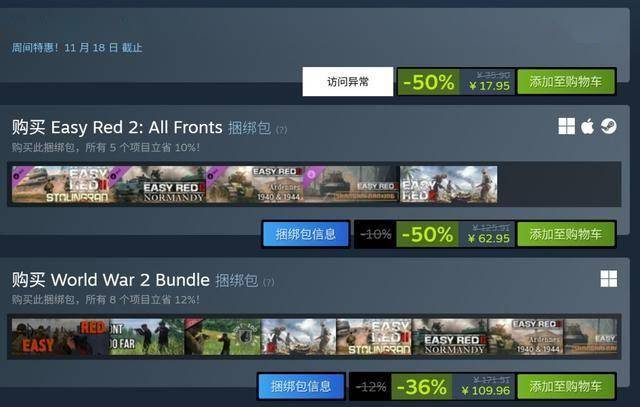Add All Fronts bundle ¥62.95 to cart
This screenshot has width=640, height=407.
pyautogui.click(x=566, y=234)
